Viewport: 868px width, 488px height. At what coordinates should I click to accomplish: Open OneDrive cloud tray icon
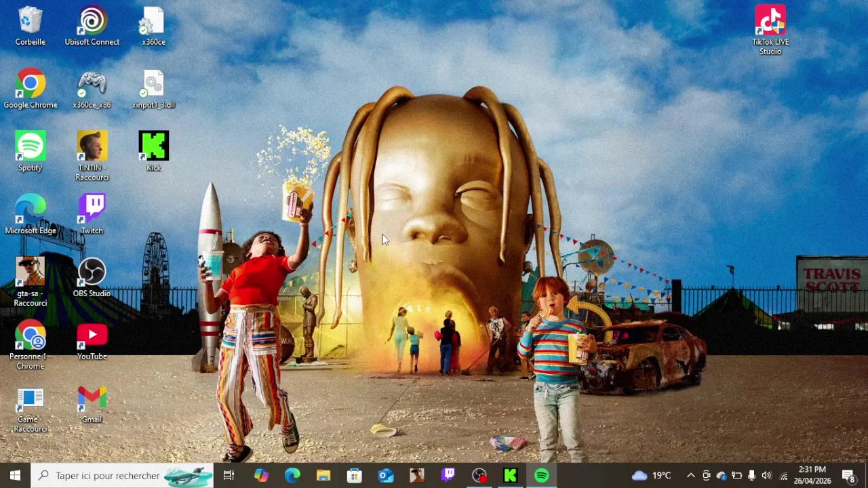pos(722,476)
